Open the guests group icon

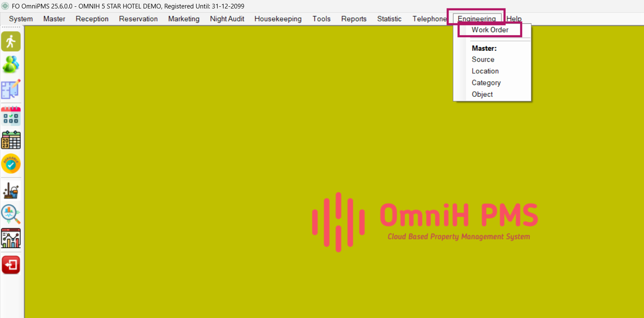pos(11,65)
